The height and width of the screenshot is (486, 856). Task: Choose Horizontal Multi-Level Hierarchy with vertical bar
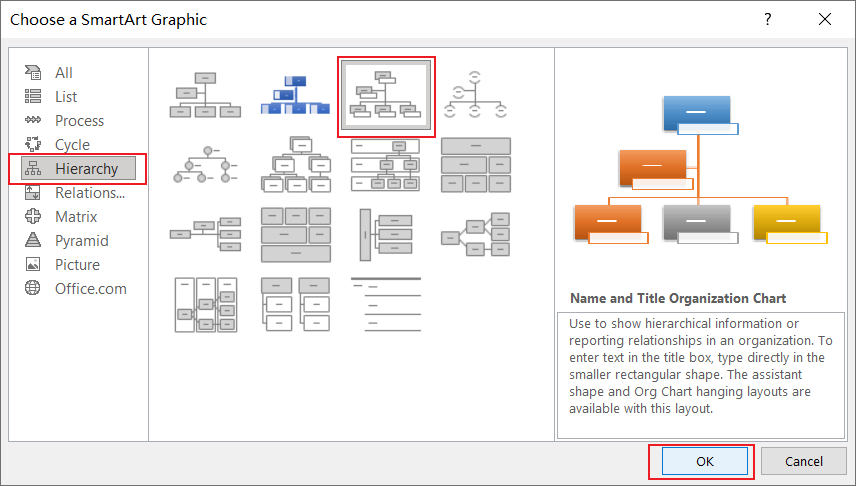coord(386,235)
